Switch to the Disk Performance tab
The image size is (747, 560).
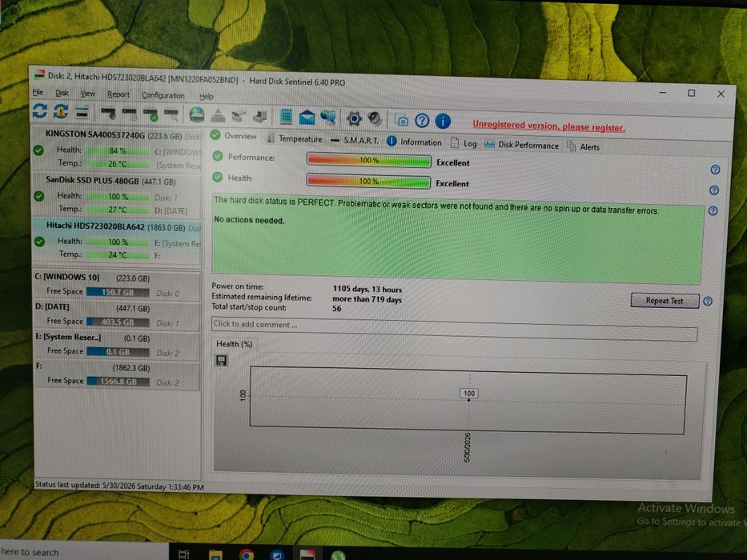click(x=522, y=146)
